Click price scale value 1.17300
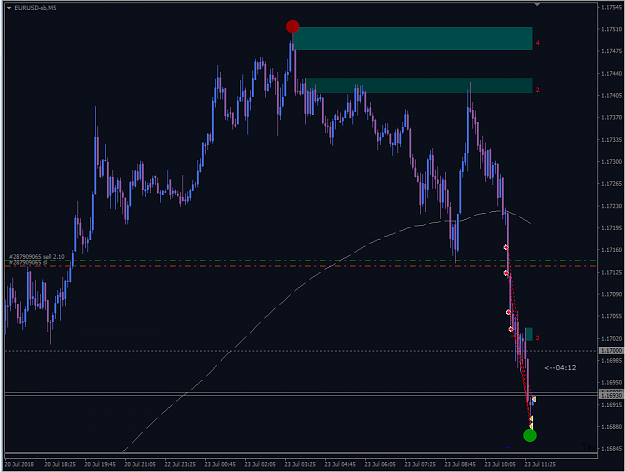This screenshot has height=472, width=625. pyautogui.click(x=611, y=162)
